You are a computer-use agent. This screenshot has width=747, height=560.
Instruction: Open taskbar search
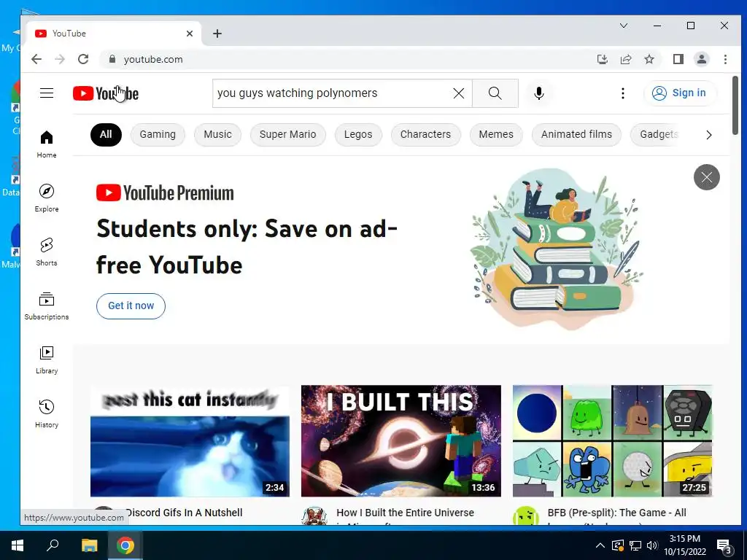(53, 545)
